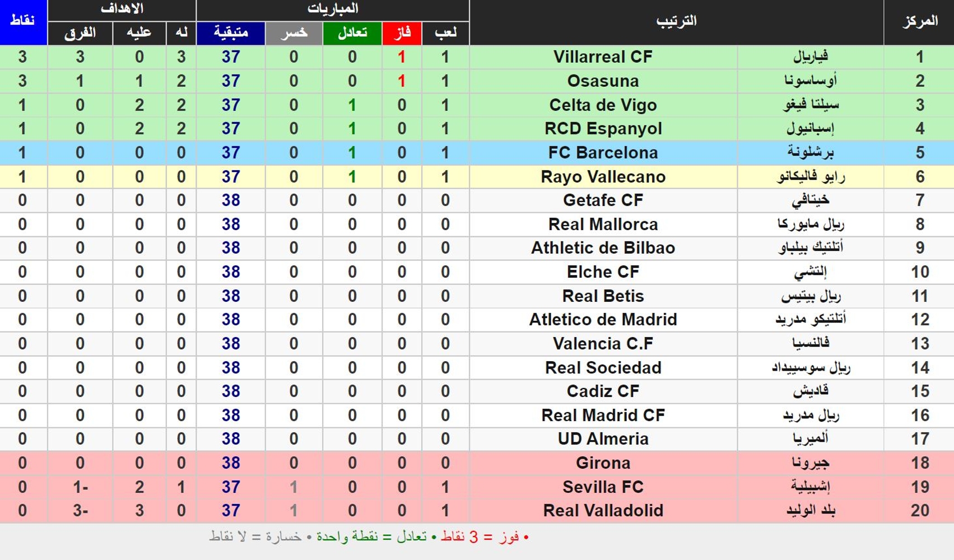Click the المركز position column header
Image resolution: width=954 pixels, height=560 pixels.
(919, 22)
